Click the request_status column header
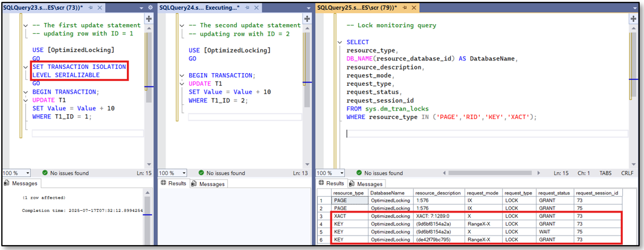644x250 pixels. point(555,193)
